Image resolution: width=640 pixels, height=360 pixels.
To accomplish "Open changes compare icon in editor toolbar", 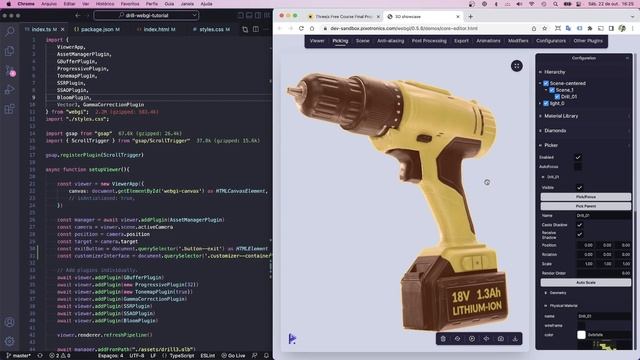I will (245, 29).
